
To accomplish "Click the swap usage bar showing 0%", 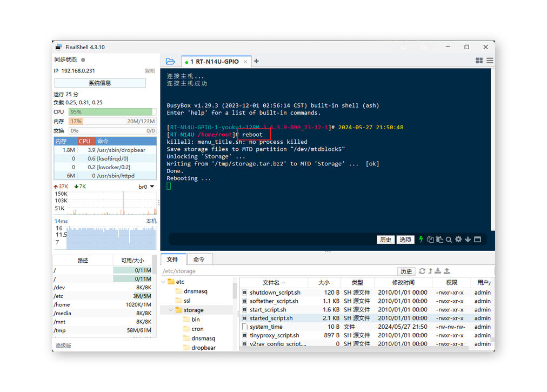I will coord(112,130).
